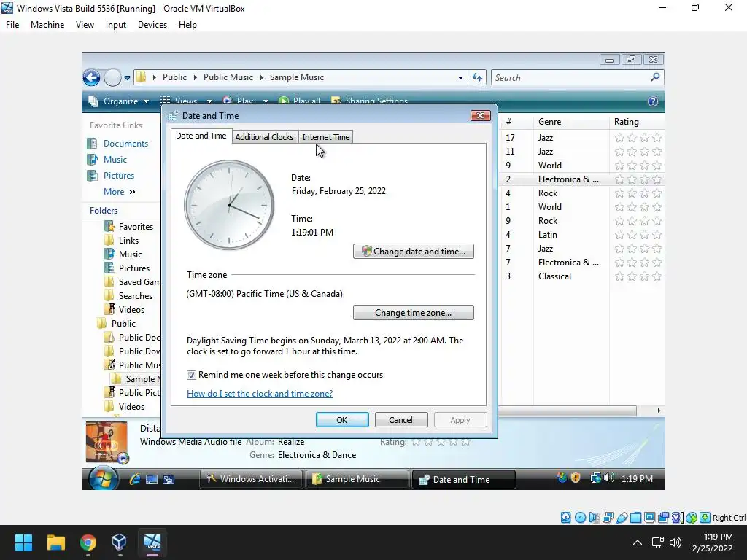Image resolution: width=747 pixels, height=560 pixels.
Task: Open VirtualBox Machine menu
Action: coord(47,25)
